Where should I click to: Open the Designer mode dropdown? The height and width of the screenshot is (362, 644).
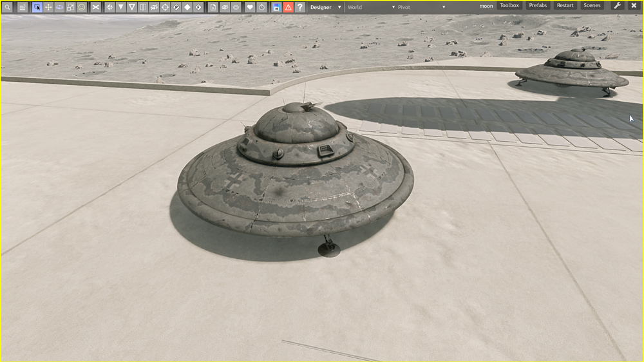point(325,7)
